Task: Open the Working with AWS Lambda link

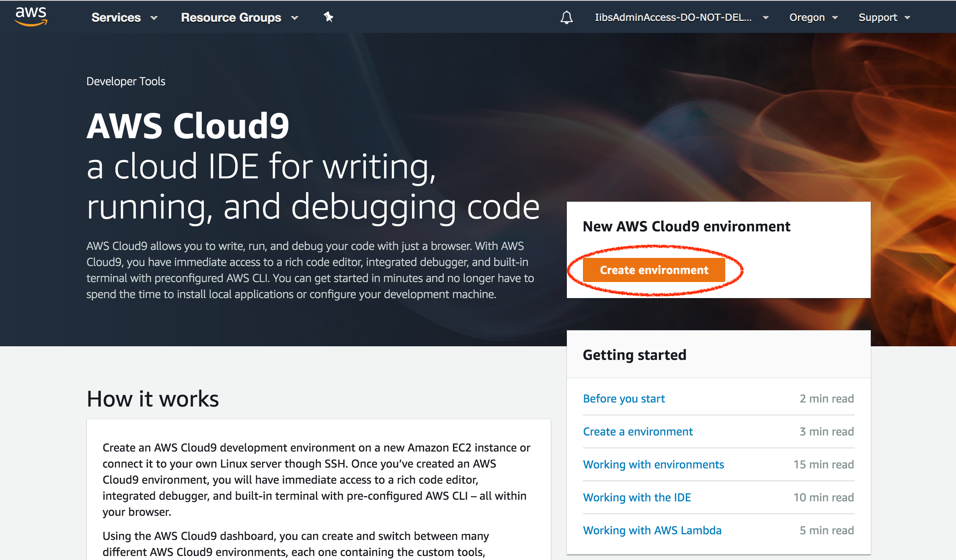Action: pyautogui.click(x=652, y=530)
